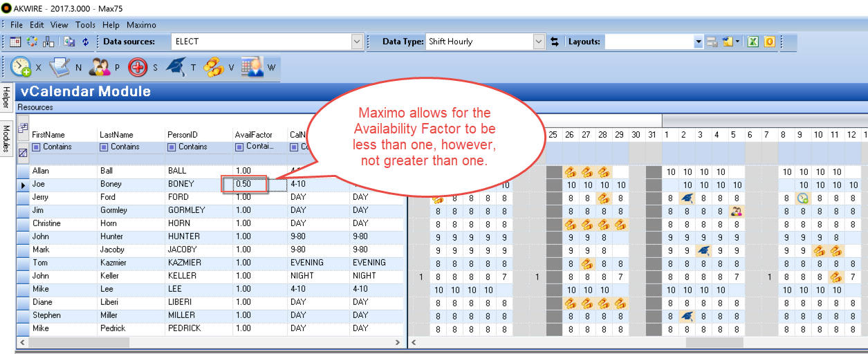
Task: Click the clock with plus icon (X)
Action: click(x=21, y=67)
